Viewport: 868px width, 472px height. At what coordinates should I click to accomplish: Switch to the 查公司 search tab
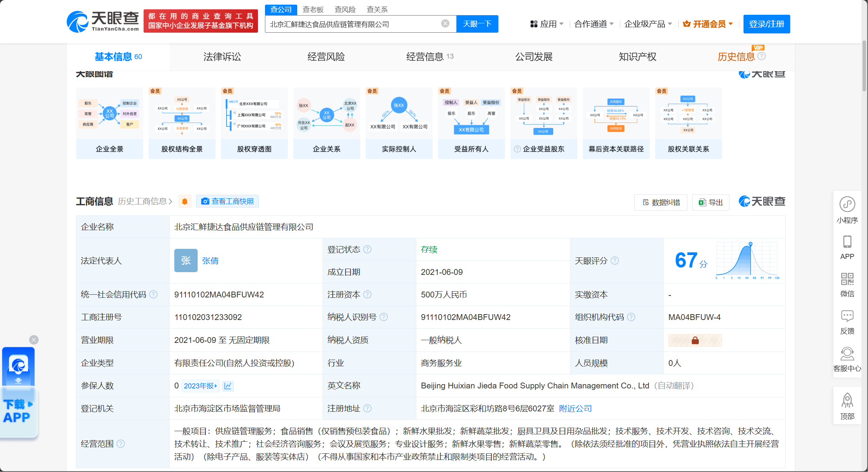tap(281, 9)
